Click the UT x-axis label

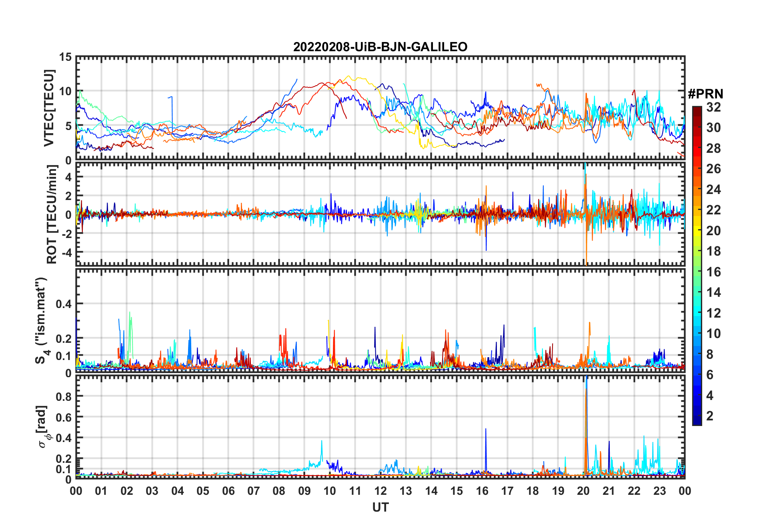tap(380, 507)
